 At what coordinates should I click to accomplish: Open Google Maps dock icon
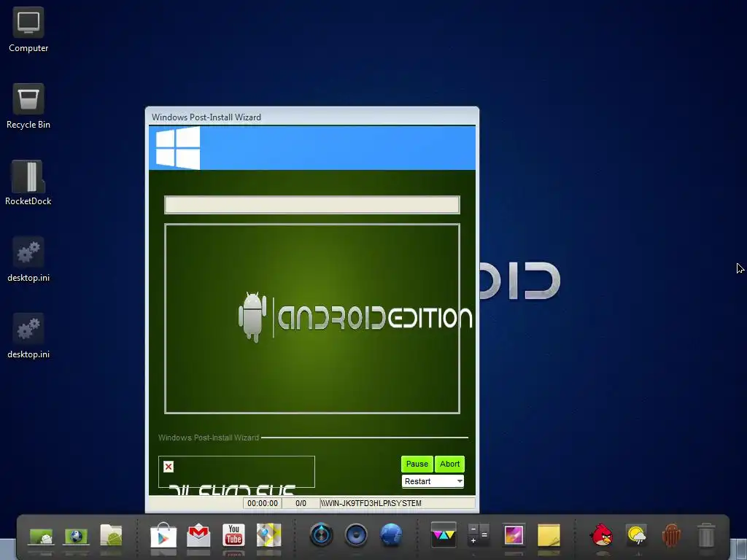coord(268,535)
